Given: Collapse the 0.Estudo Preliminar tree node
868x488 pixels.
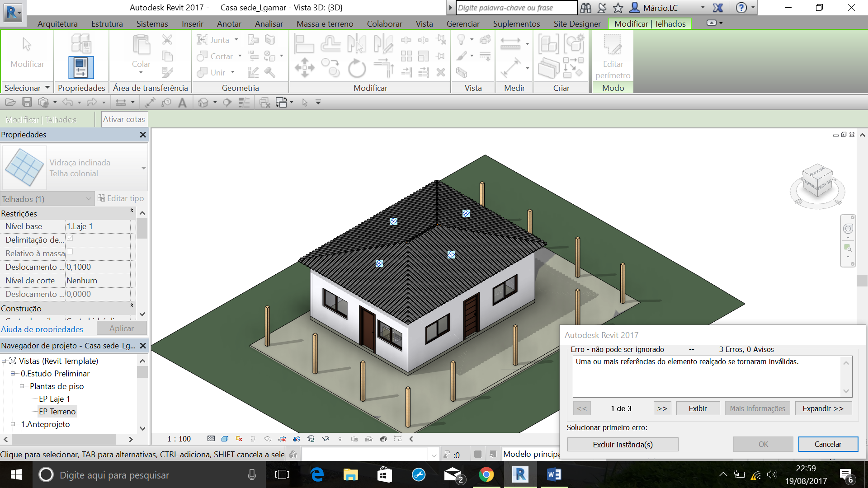Looking at the screenshot, I should (13, 374).
